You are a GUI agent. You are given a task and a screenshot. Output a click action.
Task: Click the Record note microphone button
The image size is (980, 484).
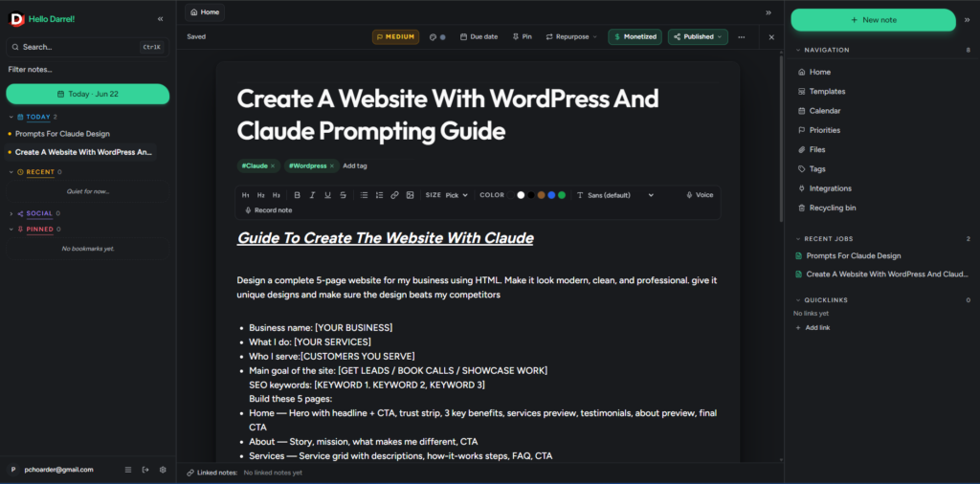coord(268,210)
